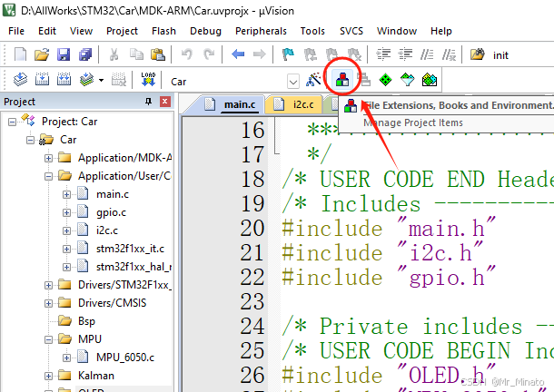
Task: Select the Drivers/STM32F1xx folder
Action: [x=124, y=285]
